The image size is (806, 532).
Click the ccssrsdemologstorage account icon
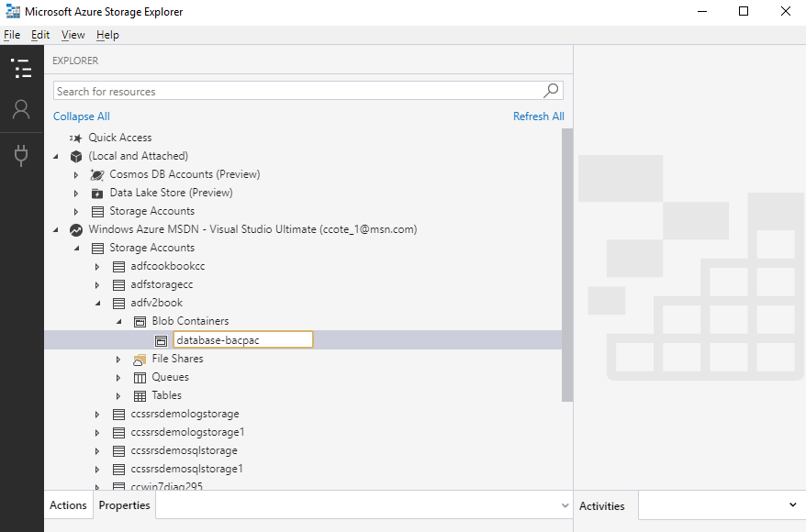[x=118, y=415]
